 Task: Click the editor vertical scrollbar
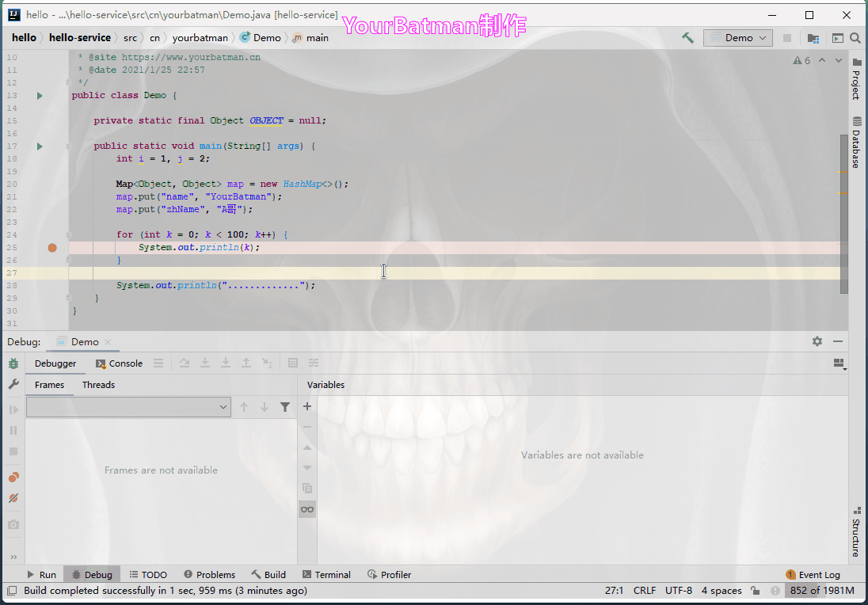tap(844, 214)
